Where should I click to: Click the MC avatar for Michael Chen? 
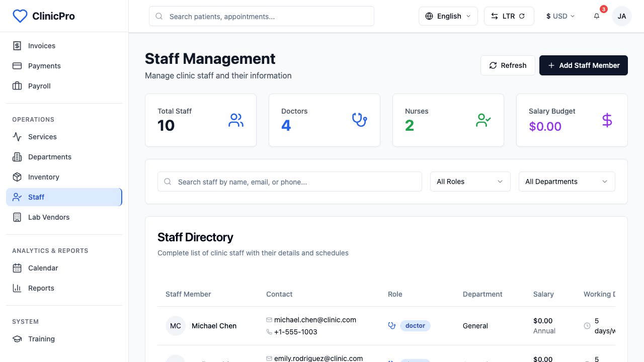[176, 326]
